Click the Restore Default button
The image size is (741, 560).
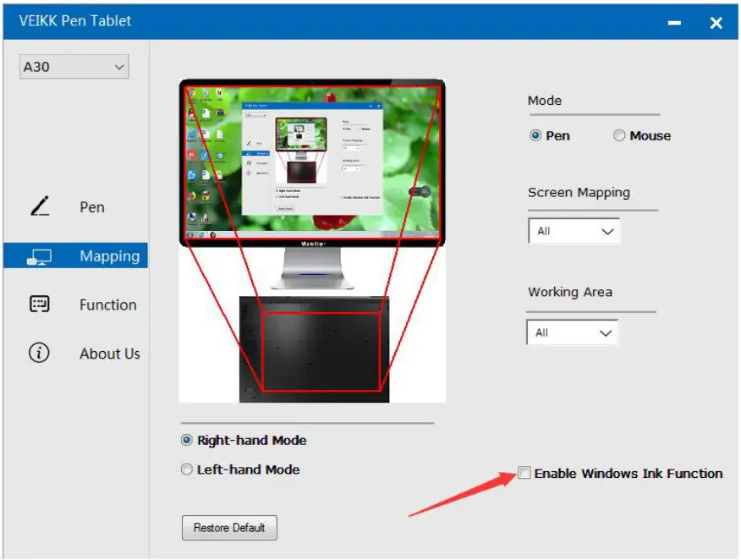pos(229,527)
